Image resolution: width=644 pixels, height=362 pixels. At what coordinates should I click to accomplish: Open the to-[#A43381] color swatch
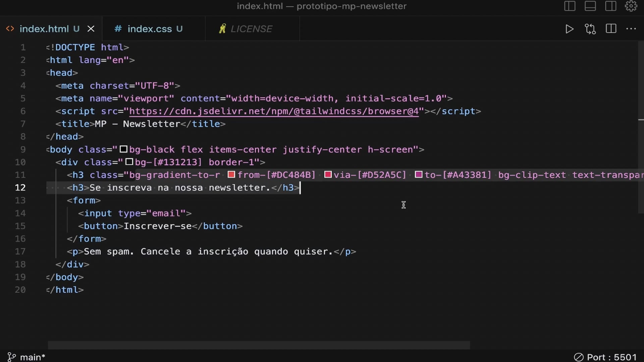419,175
